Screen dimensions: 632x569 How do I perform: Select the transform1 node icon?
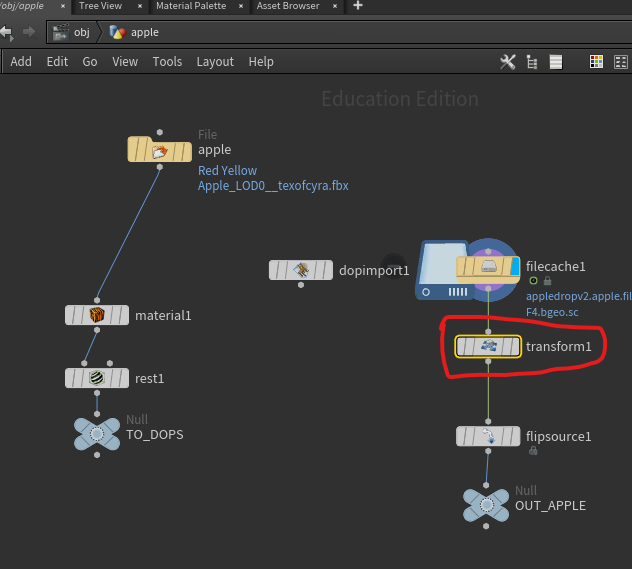click(488, 346)
